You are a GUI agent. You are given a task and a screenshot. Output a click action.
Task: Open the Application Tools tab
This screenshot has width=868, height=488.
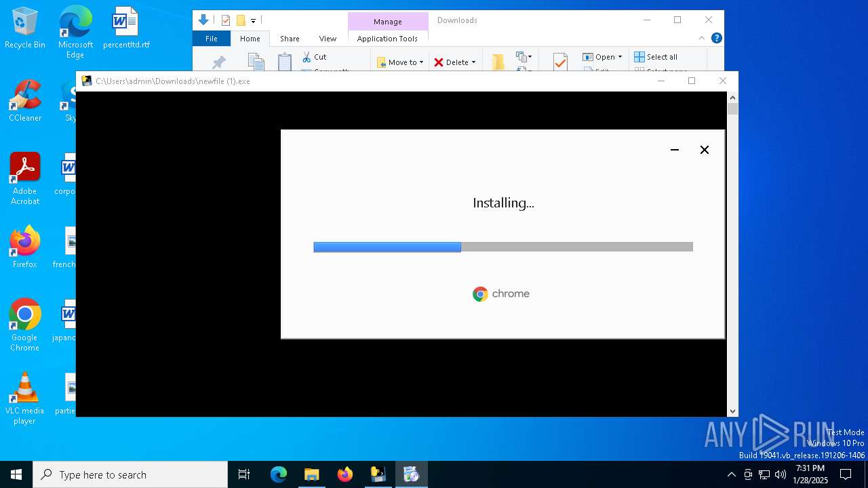tap(387, 39)
